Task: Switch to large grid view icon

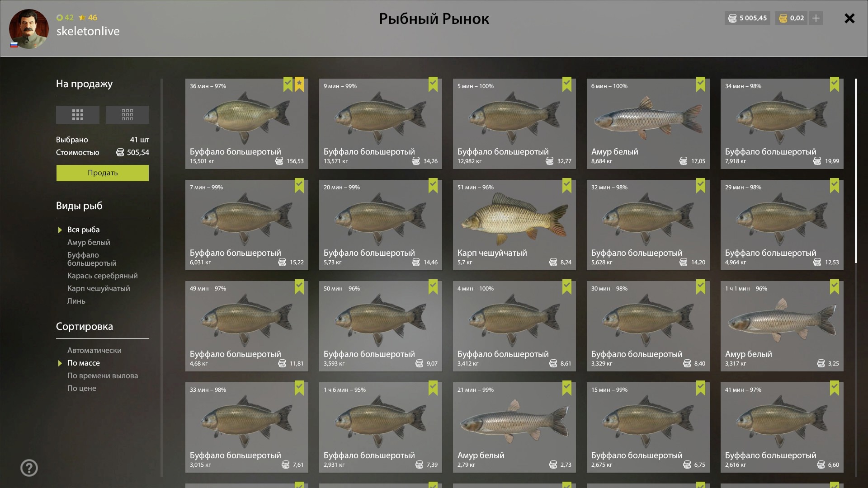Action: (x=78, y=115)
